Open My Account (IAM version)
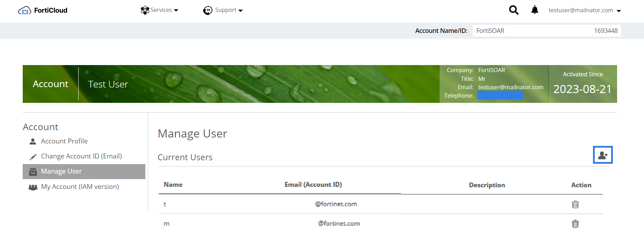644x233 pixels. coord(80,186)
